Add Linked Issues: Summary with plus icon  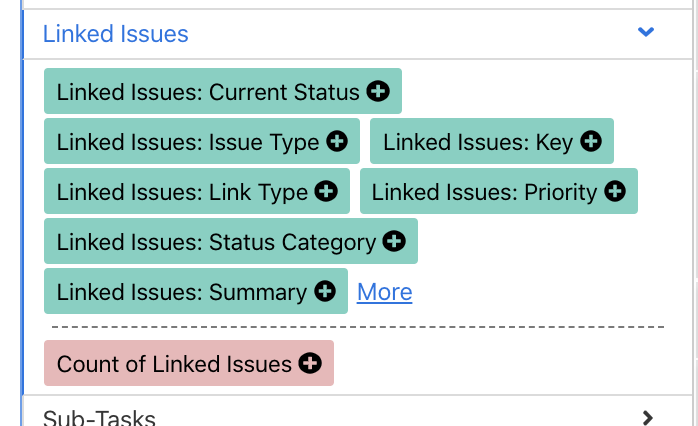[325, 292]
